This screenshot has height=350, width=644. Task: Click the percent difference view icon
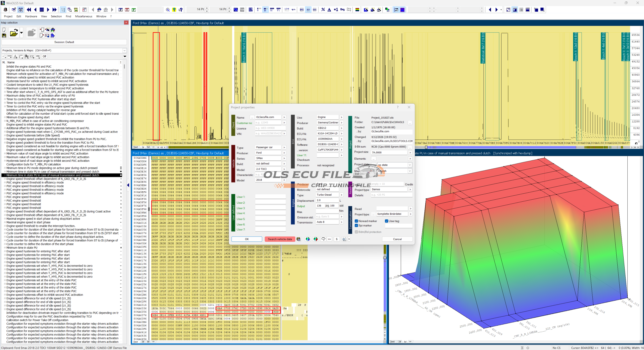pyautogui.click(x=323, y=10)
